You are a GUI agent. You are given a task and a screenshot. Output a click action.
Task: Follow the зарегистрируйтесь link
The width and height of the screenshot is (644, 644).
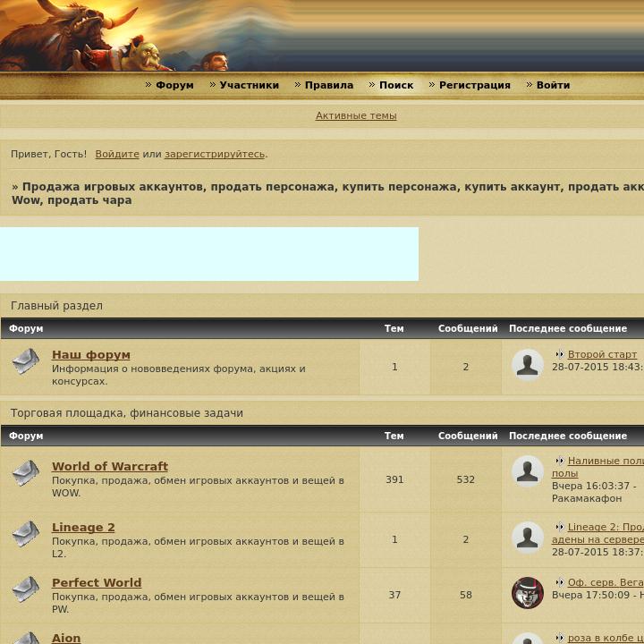pos(215,154)
